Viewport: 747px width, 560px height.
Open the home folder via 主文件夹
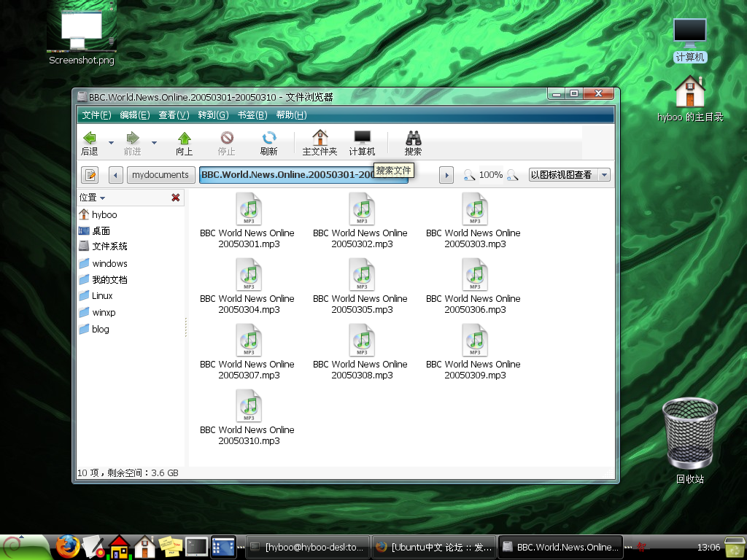click(x=320, y=143)
